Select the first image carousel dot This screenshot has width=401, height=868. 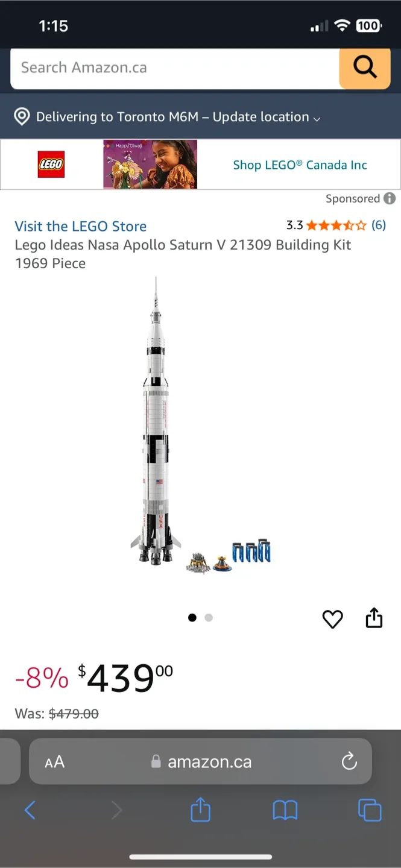pos(192,617)
